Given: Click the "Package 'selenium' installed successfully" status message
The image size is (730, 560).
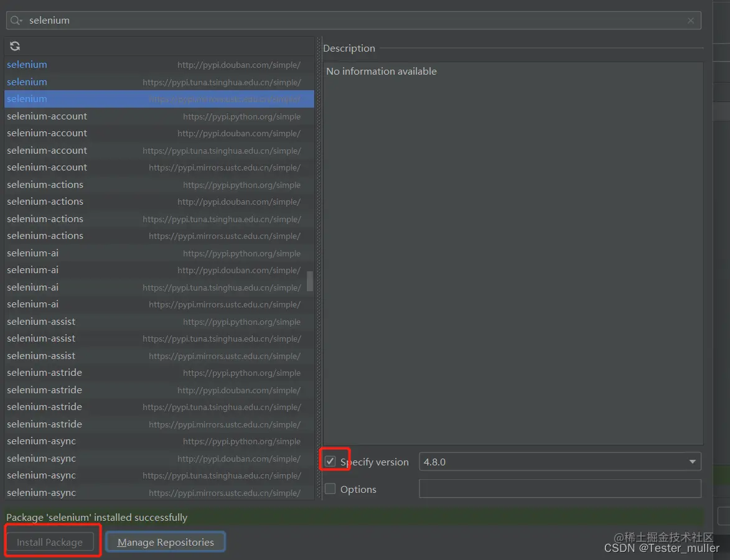Looking at the screenshot, I should tap(97, 517).
